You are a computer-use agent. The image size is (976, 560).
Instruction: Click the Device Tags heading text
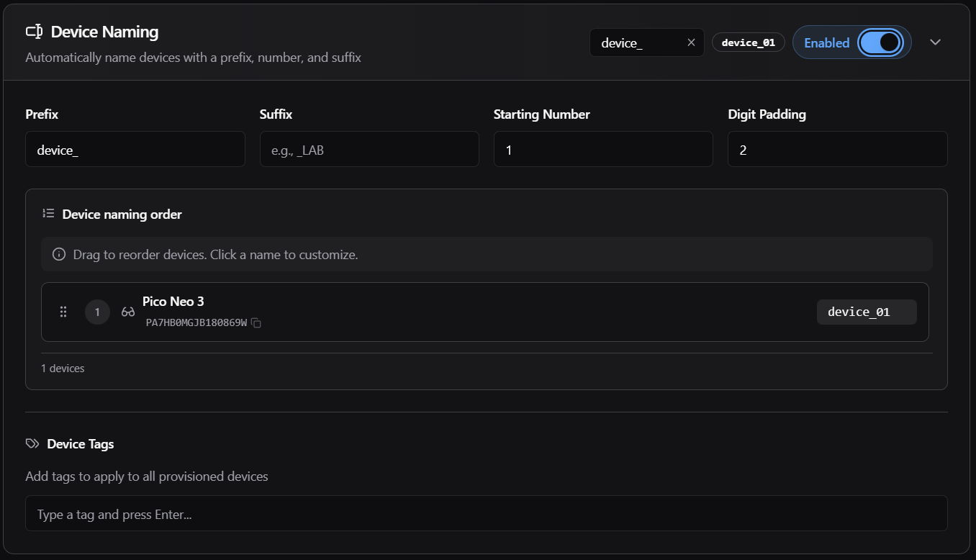coord(81,444)
